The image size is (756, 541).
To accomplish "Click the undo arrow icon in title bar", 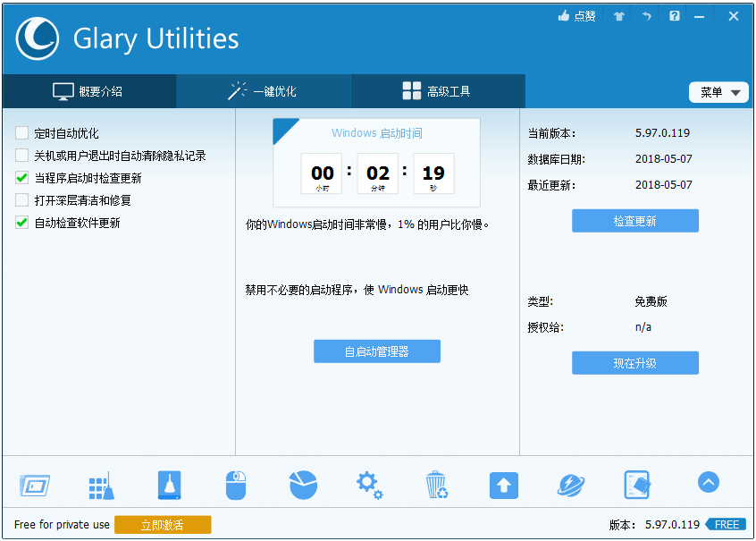I will 647,16.
